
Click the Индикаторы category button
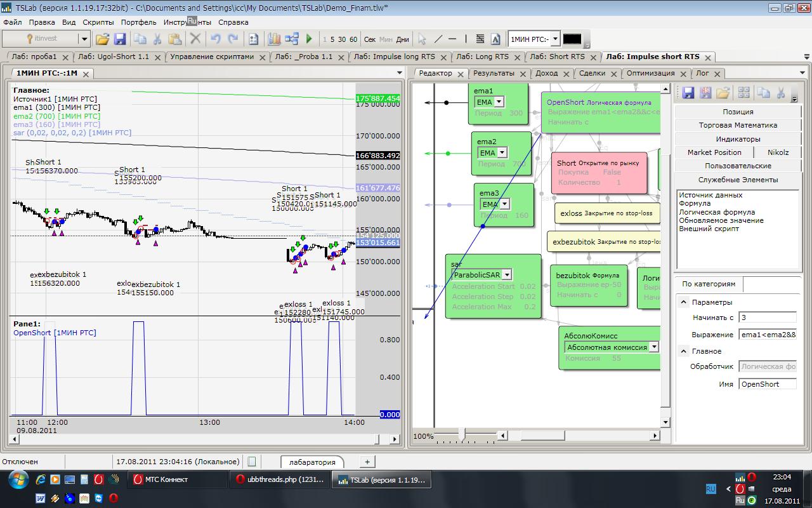[x=738, y=139]
